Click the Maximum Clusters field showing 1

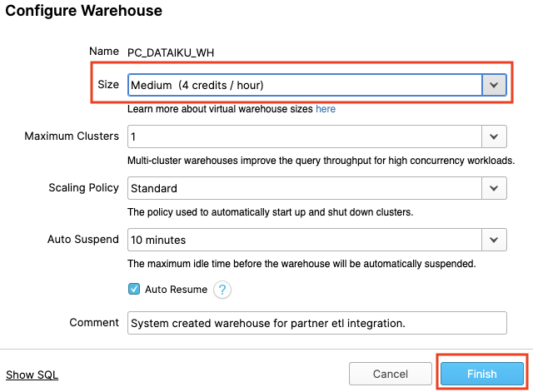(x=304, y=136)
